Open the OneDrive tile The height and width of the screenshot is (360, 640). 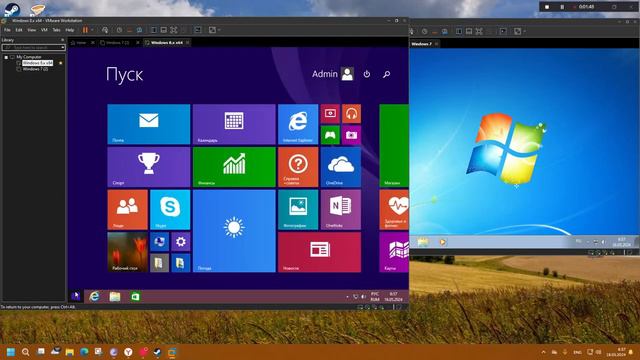(340, 167)
